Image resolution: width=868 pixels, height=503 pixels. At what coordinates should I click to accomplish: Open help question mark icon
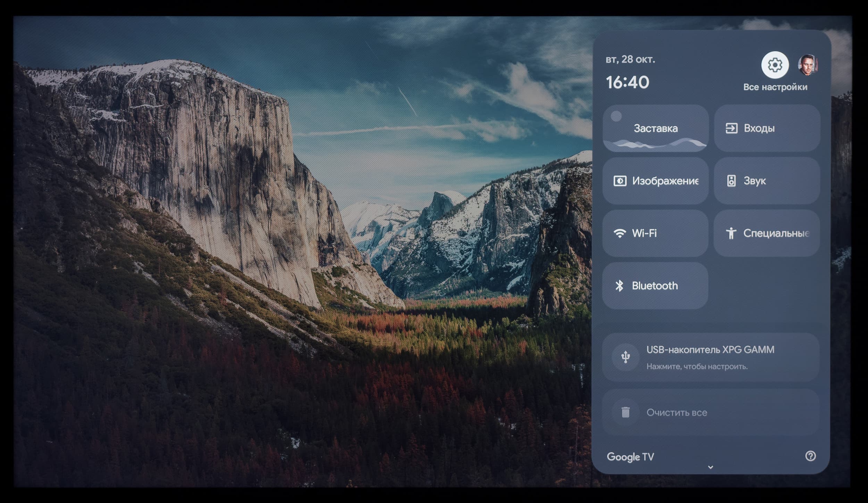[810, 456]
